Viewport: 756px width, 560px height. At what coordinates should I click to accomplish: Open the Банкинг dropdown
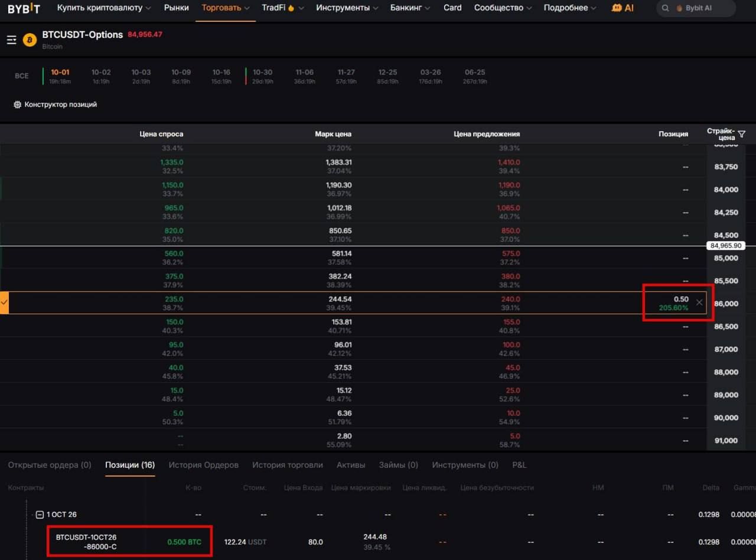click(x=411, y=8)
